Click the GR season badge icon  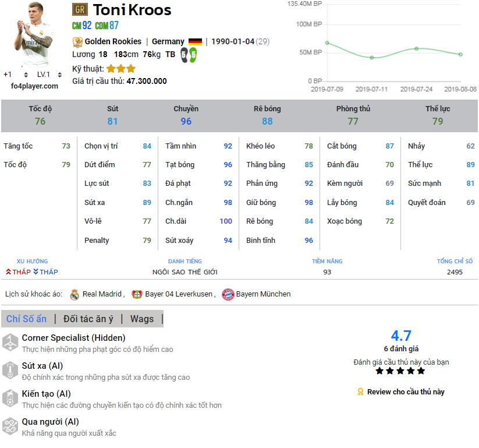coord(80,9)
